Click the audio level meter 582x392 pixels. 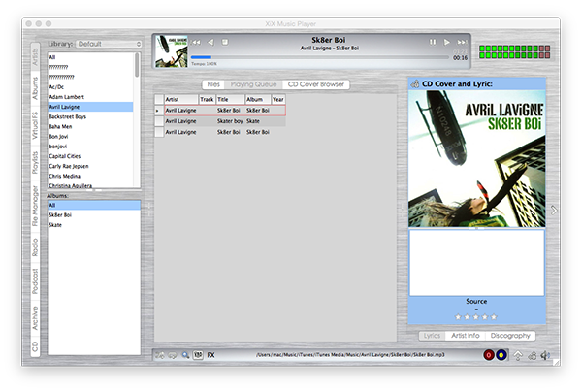(x=514, y=52)
